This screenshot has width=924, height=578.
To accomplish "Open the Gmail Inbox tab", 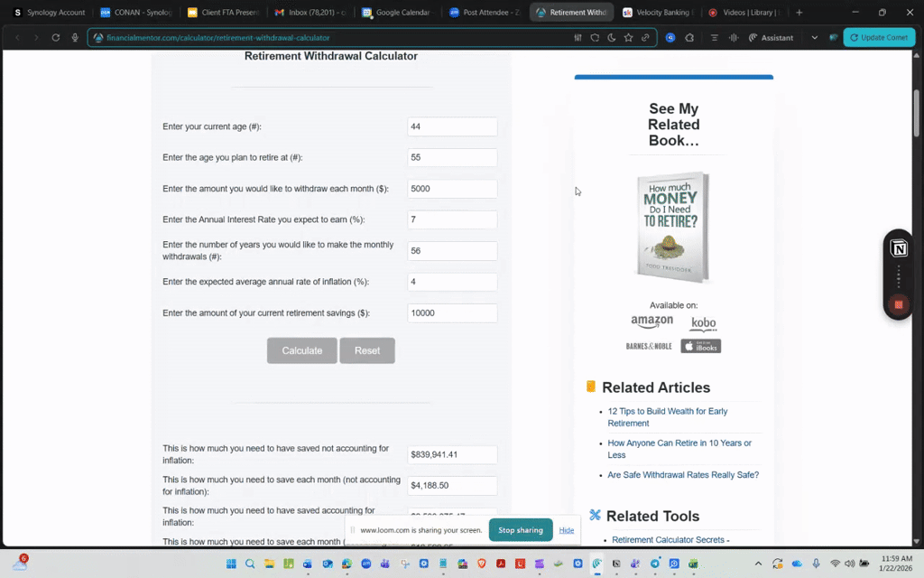I will (310, 12).
